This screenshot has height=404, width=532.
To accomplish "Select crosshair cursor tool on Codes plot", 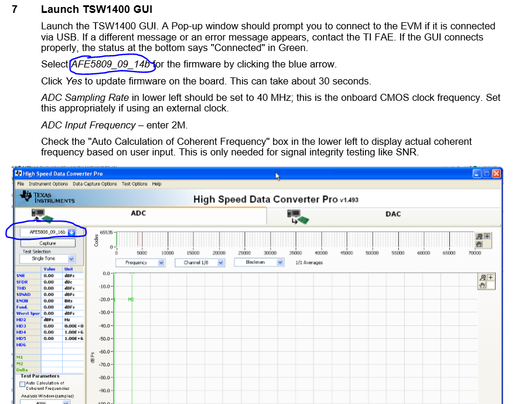I will tap(487, 236).
